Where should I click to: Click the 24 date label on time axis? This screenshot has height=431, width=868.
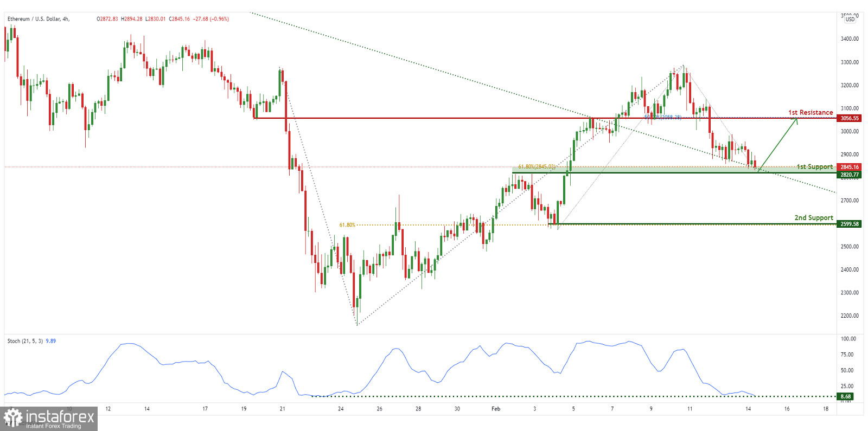[x=341, y=409]
